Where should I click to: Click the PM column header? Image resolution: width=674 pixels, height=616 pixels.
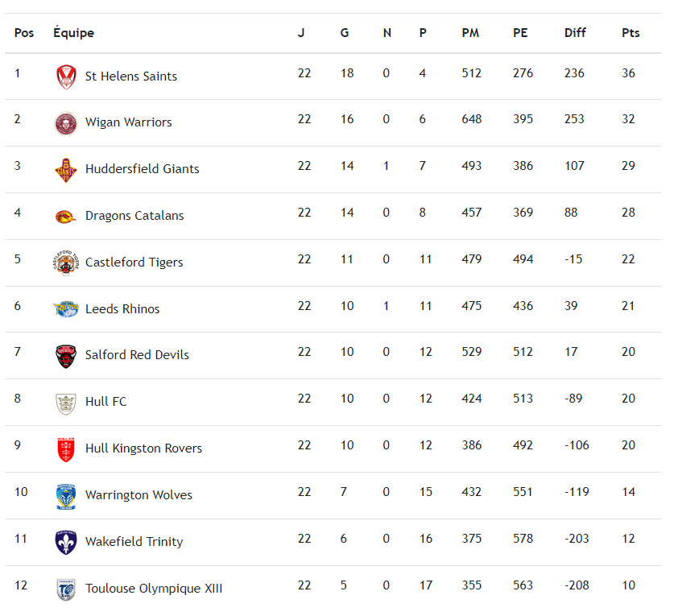click(470, 33)
